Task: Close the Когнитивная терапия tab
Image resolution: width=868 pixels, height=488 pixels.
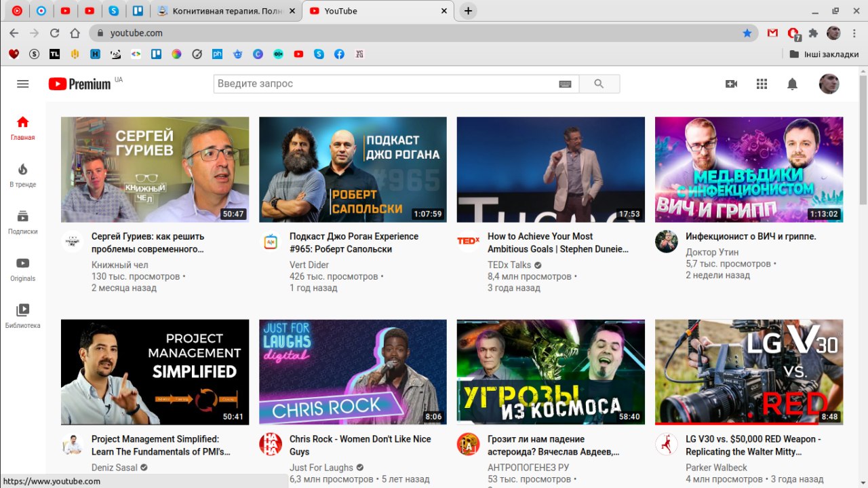Action: click(x=292, y=11)
